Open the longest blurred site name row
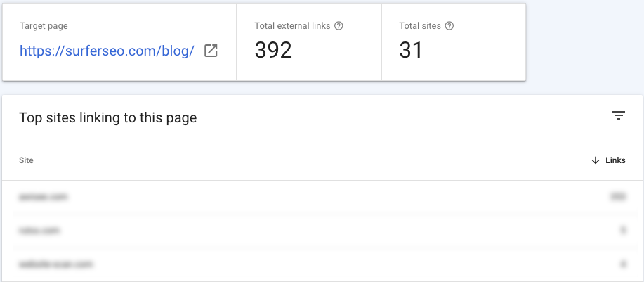 (x=322, y=264)
